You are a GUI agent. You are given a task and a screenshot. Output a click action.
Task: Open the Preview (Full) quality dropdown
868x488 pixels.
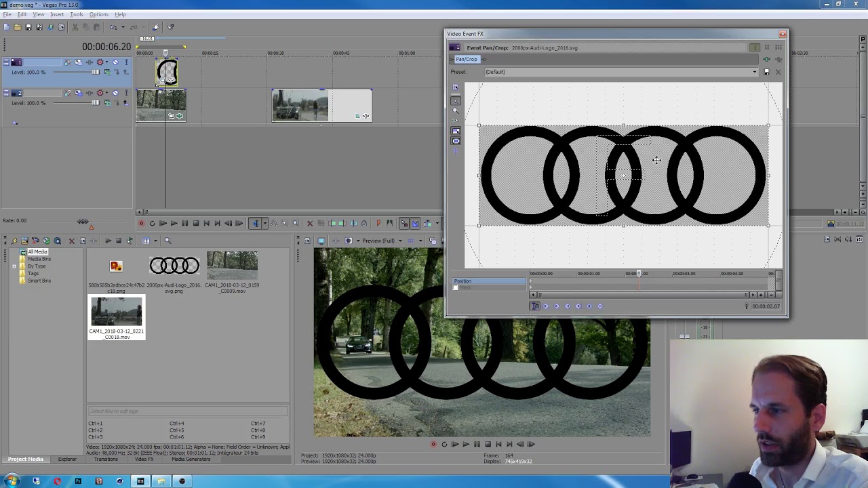pos(400,241)
